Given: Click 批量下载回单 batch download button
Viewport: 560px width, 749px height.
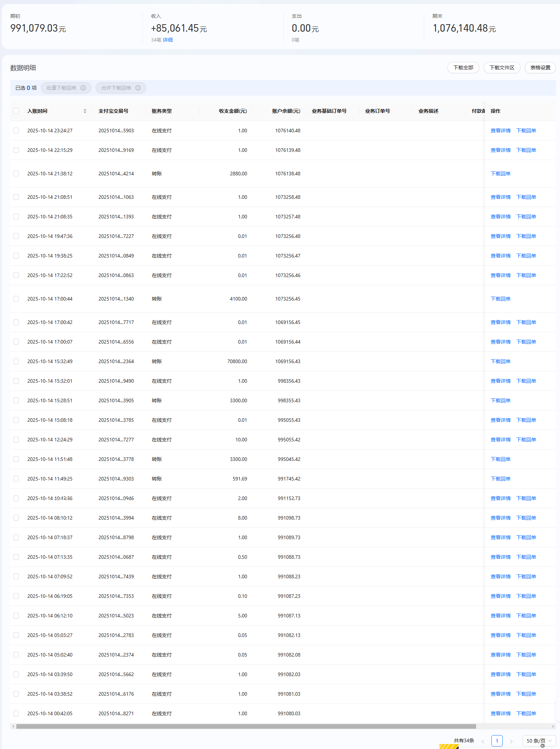Looking at the screenshot, I should 62,88.
